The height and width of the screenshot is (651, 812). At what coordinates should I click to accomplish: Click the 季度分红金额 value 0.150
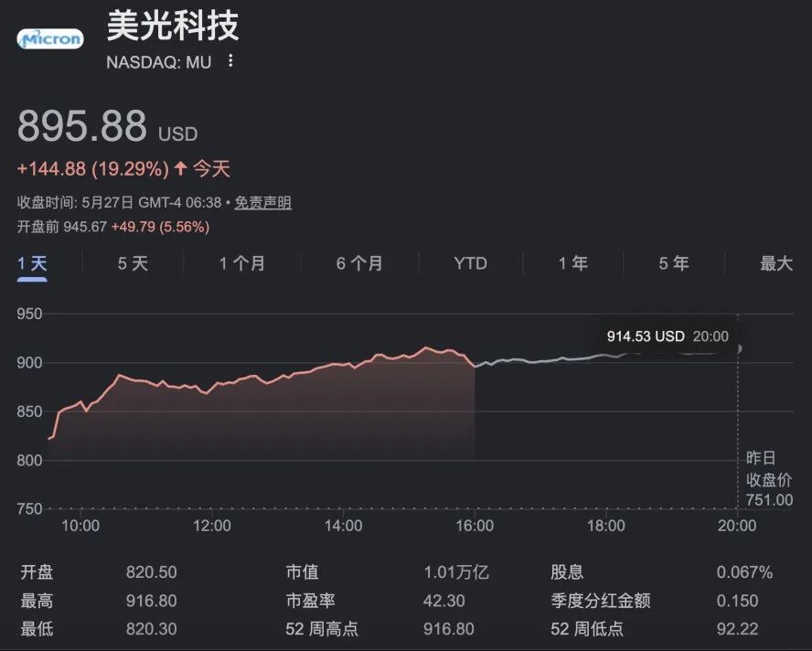pos(737,601)
